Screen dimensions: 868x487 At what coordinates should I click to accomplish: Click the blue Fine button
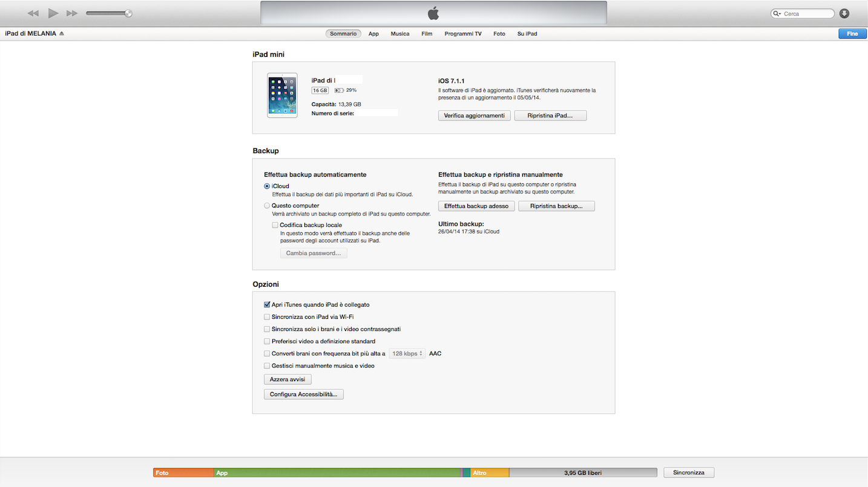(852, 34)
